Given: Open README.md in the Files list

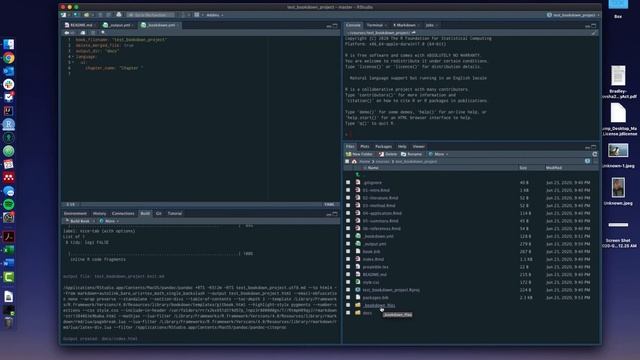Looking at the screenshot, I should tap(374, 275).
